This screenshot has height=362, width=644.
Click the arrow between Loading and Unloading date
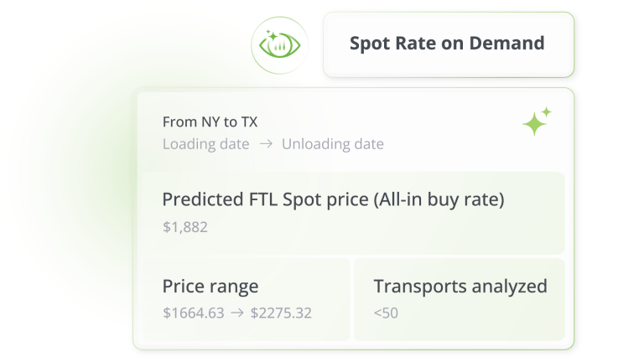(265, 144)
